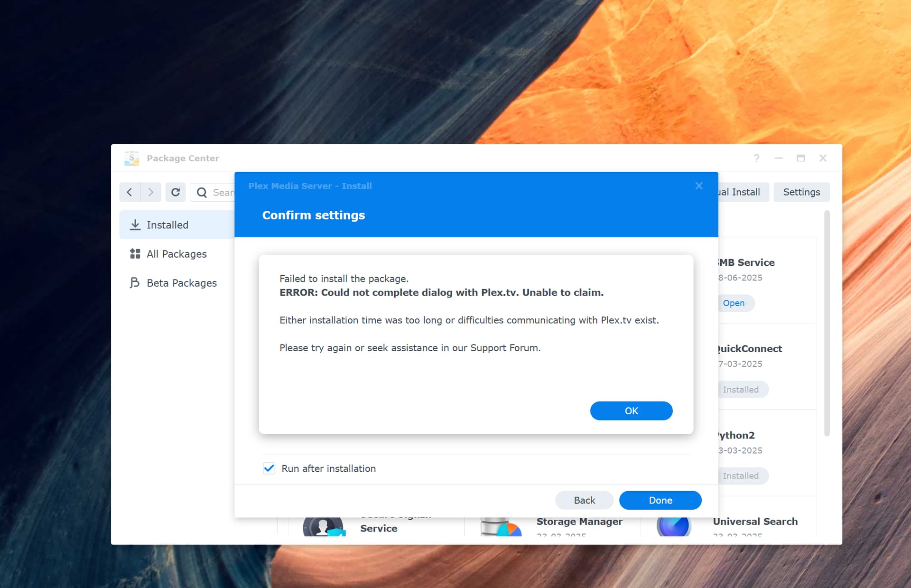Click the back navigation arrow
Viewport: 911px width, 588px height.
tap(130, 192)
